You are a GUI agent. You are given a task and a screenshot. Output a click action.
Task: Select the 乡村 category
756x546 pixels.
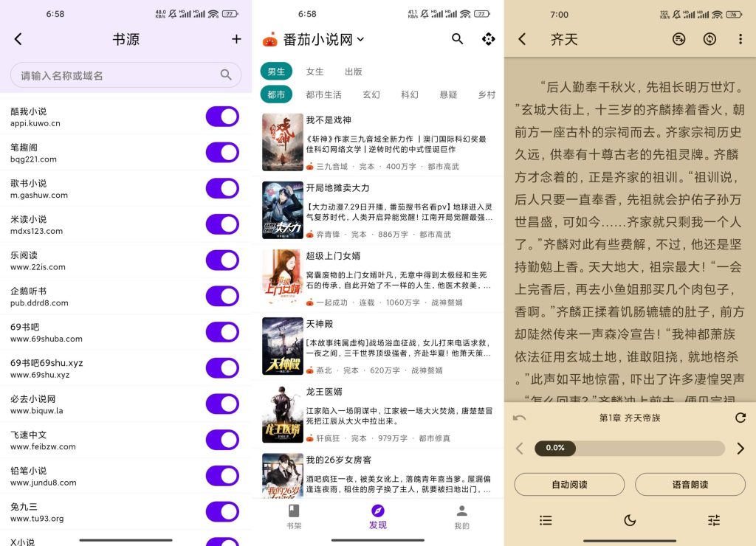click(487, 94)
